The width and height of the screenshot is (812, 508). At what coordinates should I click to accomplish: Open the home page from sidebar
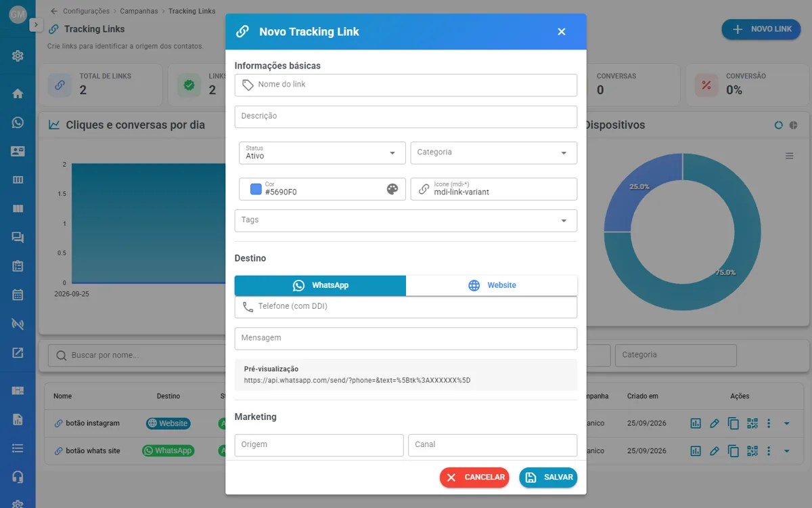click(x=18, y=93)
